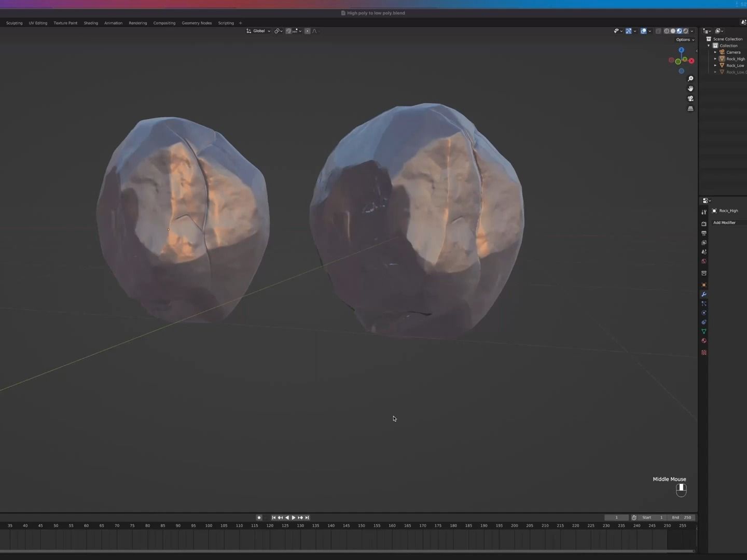
Task: Switch to the Shading workspace tab
Action: (90, 23)
